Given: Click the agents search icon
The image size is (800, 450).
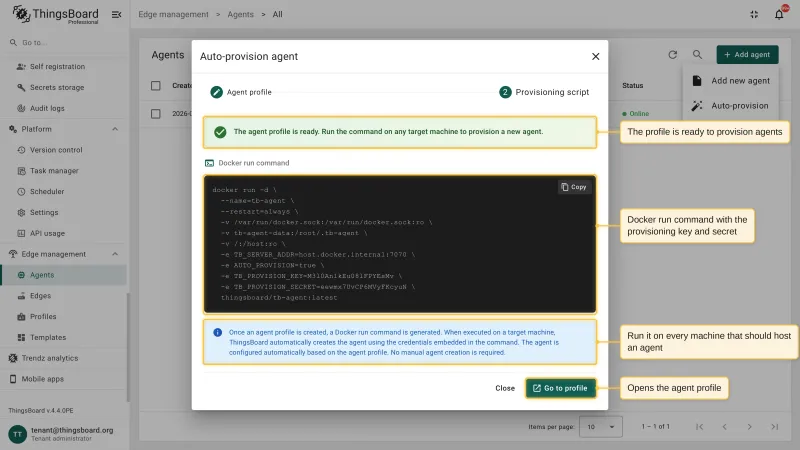Looking at the screenshot, I should click(697, 55).
